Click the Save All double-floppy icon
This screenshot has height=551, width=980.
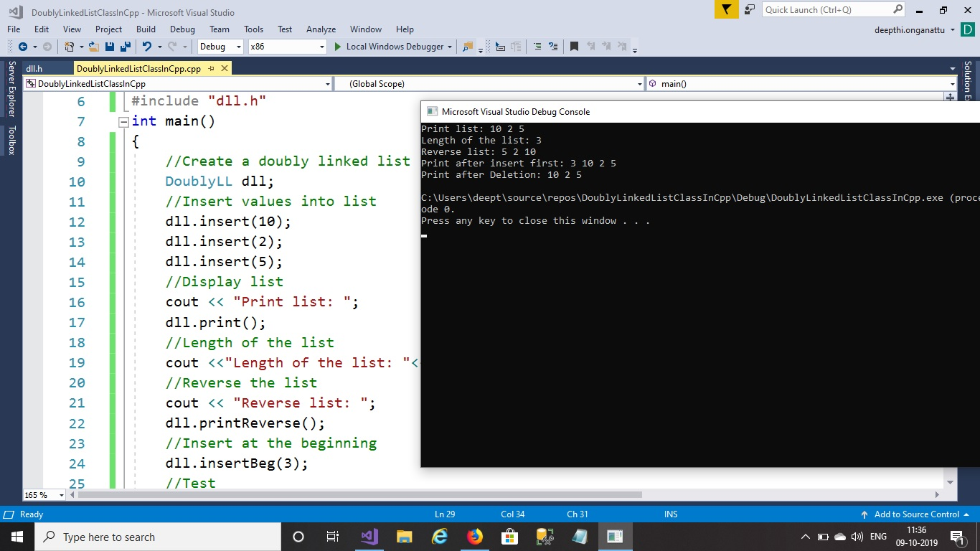point(126,47)
